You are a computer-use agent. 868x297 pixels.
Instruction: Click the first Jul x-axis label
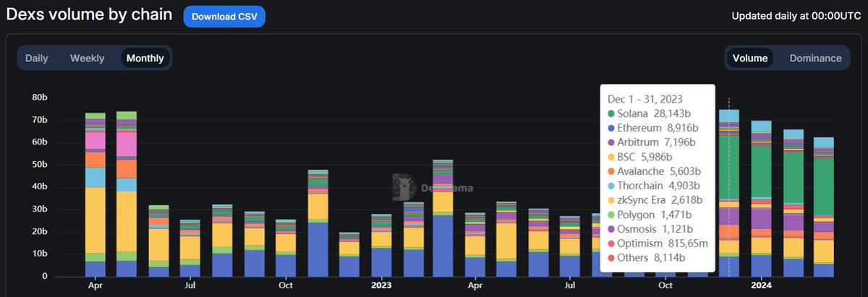point(190,285)
